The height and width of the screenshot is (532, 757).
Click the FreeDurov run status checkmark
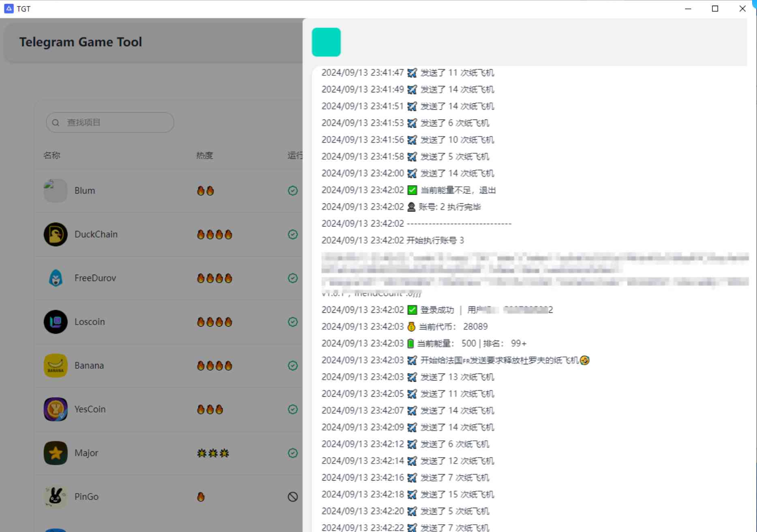293,278
